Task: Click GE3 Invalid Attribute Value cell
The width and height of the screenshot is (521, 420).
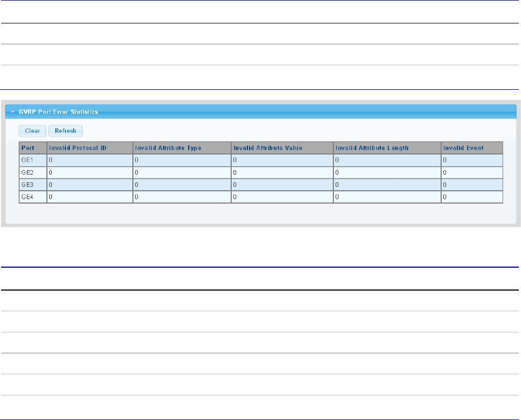Action: pos(283,185)
